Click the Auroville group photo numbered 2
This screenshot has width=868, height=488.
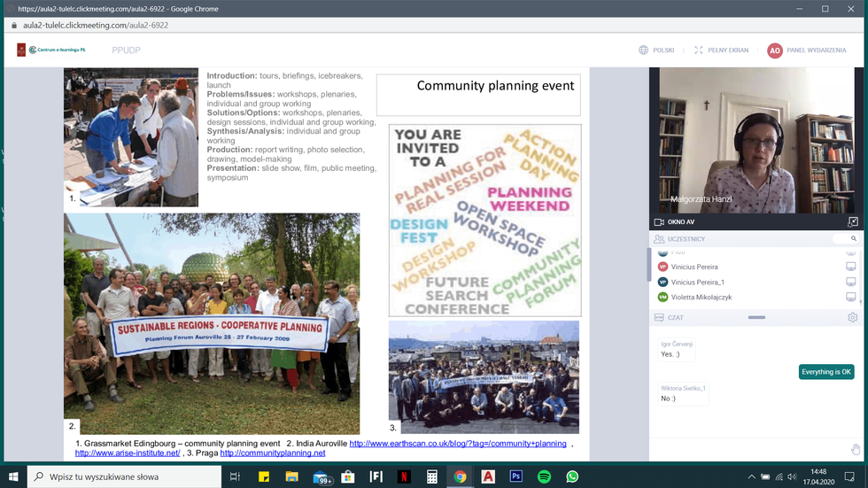point(212,323)
